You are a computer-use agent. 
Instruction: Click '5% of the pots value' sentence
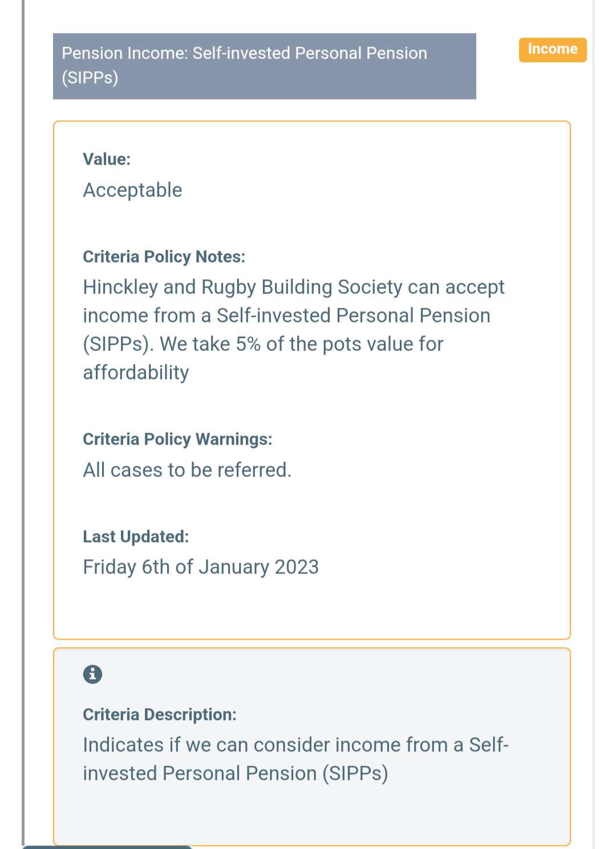coord(302,344)
